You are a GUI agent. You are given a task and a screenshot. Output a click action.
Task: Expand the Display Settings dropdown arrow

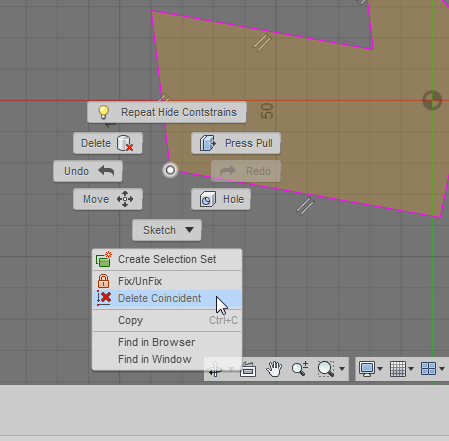pyautogui.click(x=380, y=369)
